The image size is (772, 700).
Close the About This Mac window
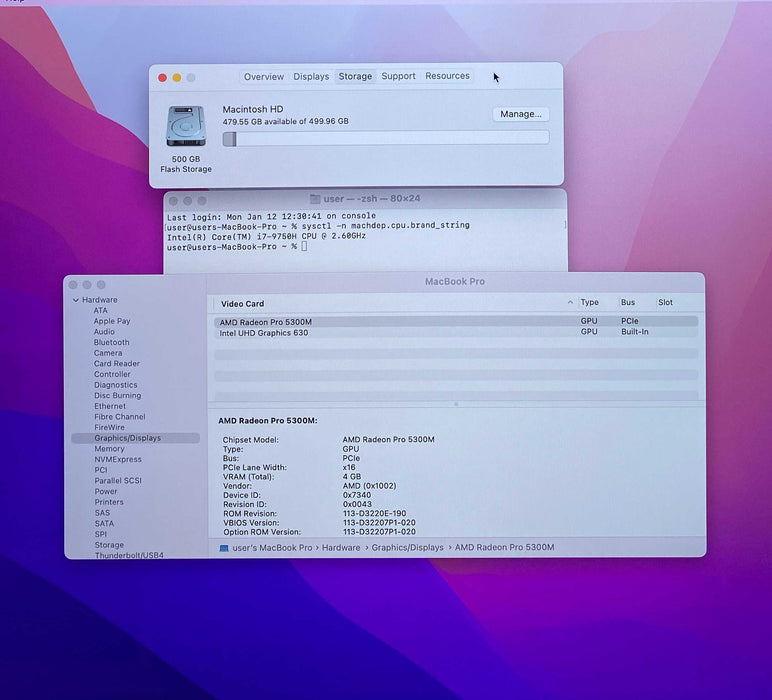(162, 78)
